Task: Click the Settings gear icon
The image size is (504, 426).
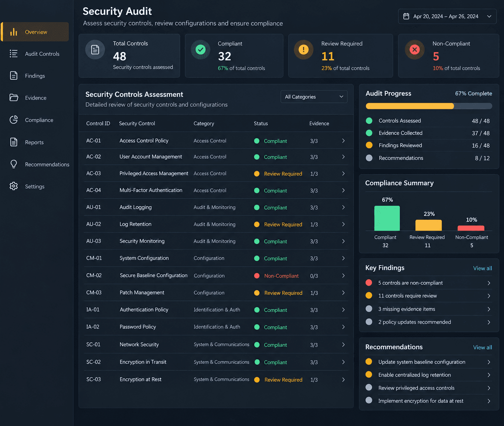Action: point(14,186)
